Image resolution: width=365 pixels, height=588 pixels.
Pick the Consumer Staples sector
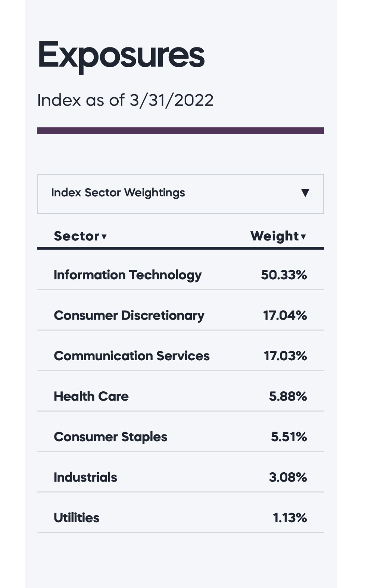(x=110, y=437)
